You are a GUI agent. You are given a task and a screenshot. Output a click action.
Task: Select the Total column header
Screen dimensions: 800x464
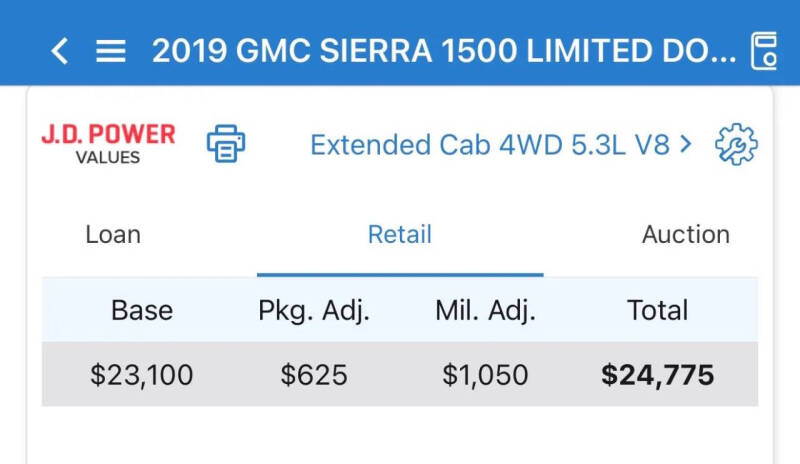pyautogui.click(x=658, y=310)
